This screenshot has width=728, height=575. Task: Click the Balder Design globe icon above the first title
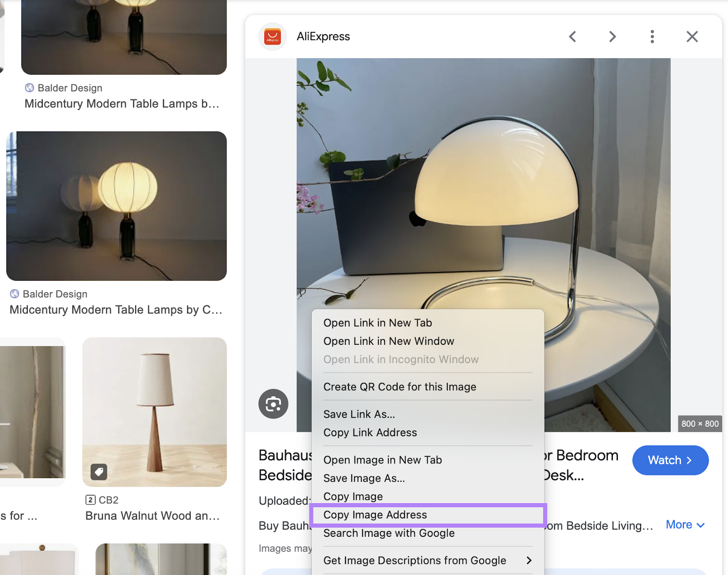(x=30, y=88)
